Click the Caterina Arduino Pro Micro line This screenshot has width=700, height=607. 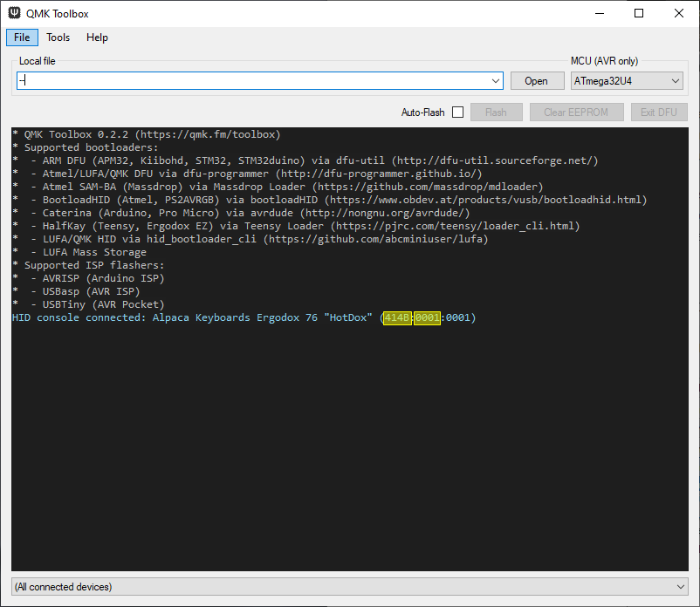(x=241, y=213)
